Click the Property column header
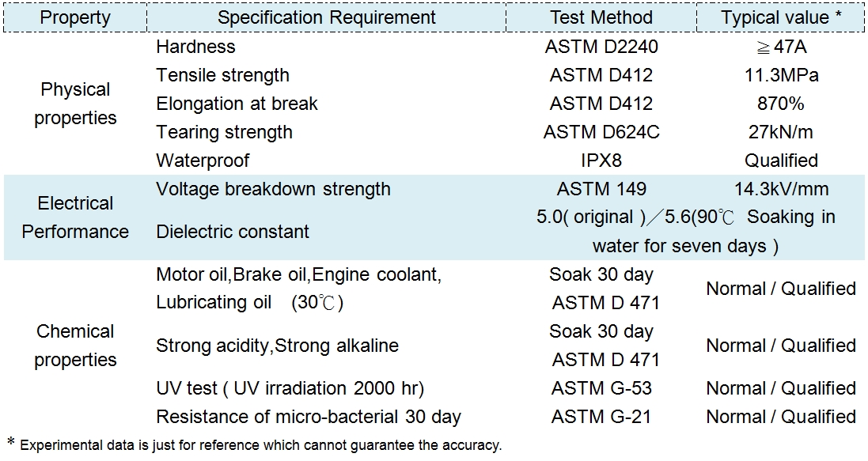Image resolution: width=868 pixels, height=461 pixels. 75,17
